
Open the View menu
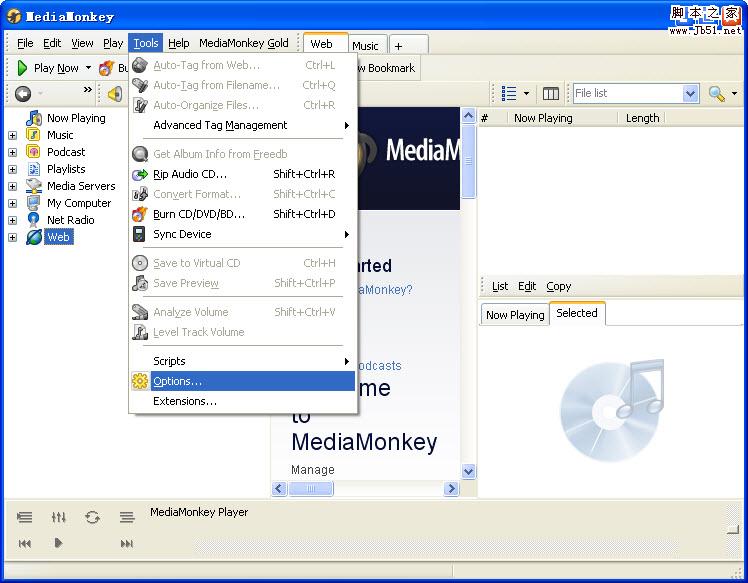(82, 43)
